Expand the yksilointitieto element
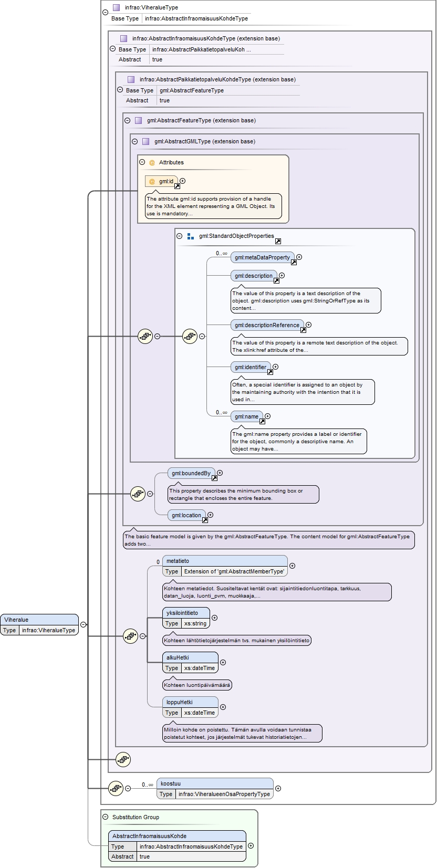 point(214,618)
